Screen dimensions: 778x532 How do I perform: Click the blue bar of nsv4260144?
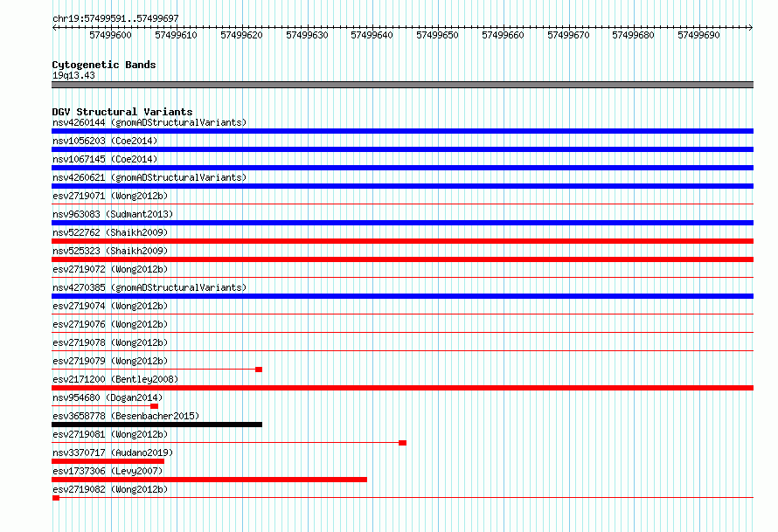click(x=402, y=131)
